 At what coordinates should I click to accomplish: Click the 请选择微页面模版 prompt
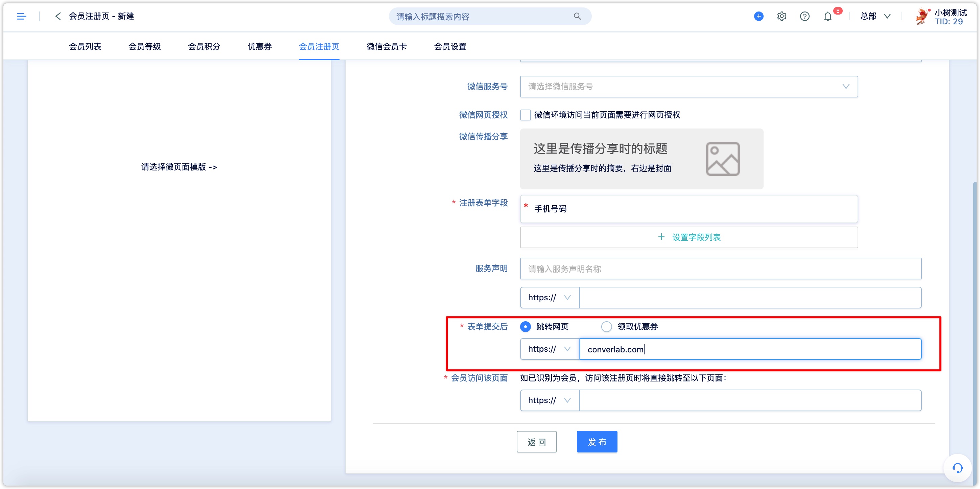tap(179, 167)
